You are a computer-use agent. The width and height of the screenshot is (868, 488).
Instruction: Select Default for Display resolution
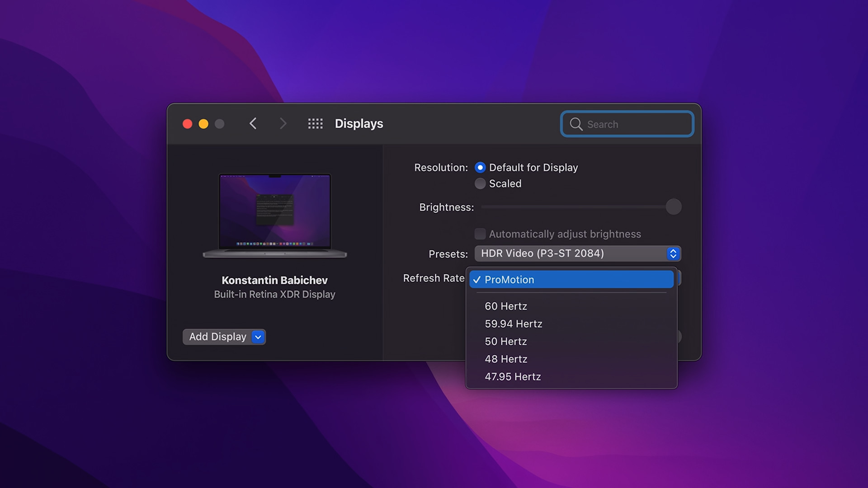pos(480,167)
